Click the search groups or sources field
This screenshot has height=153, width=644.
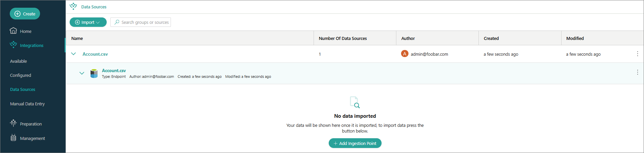pos(141,22)
